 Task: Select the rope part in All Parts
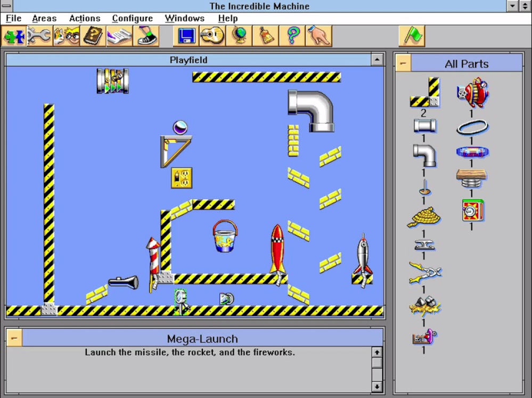click(424, 217)
